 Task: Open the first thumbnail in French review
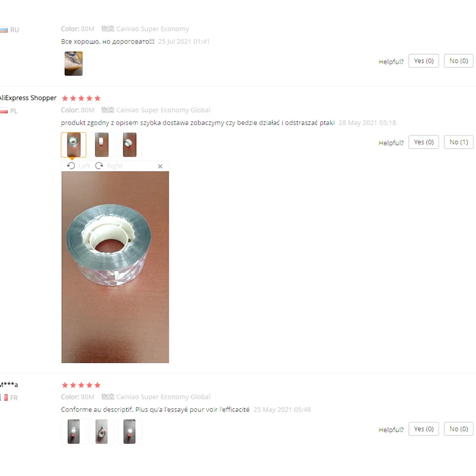click(73, 432)
